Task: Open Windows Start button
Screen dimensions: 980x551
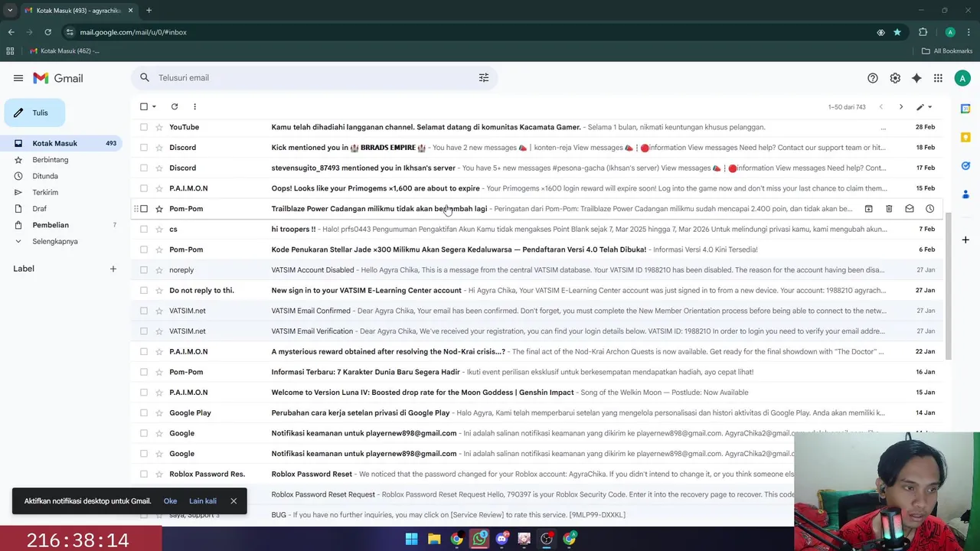Action: 411,539
